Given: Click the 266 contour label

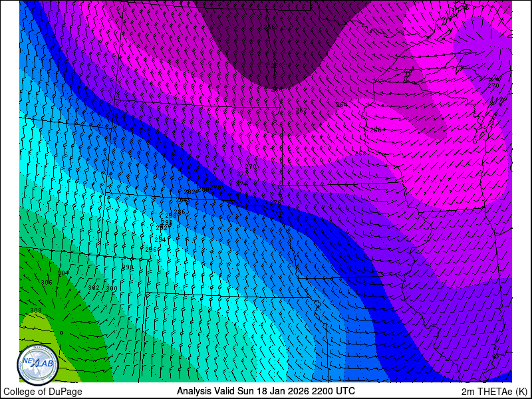Looking at the screenshot, I should coord(376,130).
